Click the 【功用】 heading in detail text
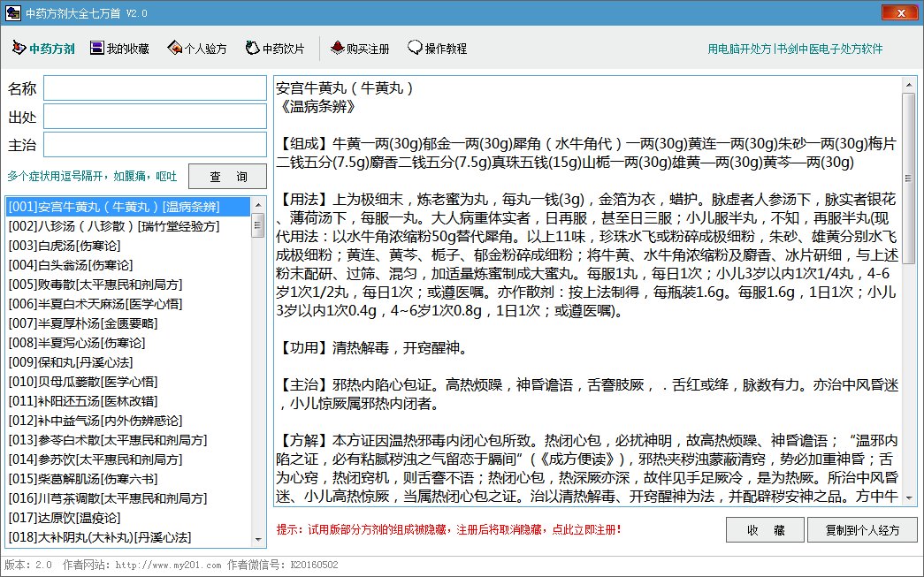 304,348
